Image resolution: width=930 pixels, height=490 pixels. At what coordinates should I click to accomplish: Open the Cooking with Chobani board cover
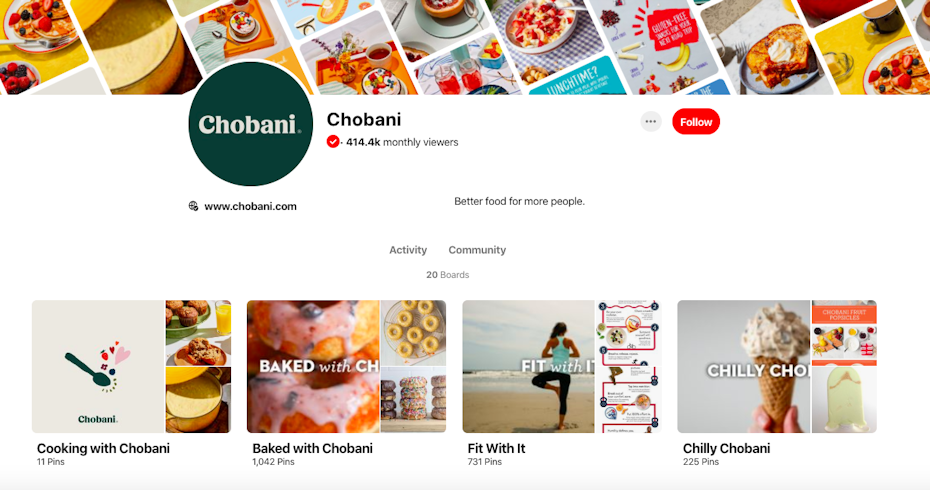pyautogui.click(x=98, y=367)
